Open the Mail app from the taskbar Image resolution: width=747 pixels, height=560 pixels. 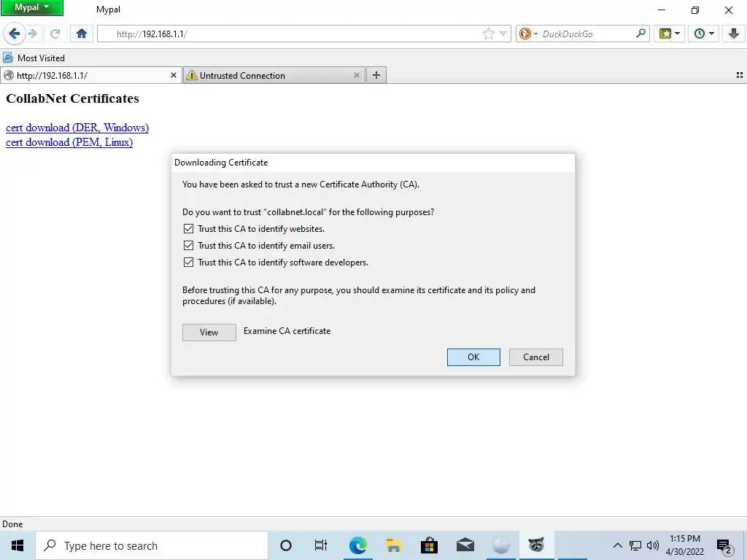coord(465,545)
